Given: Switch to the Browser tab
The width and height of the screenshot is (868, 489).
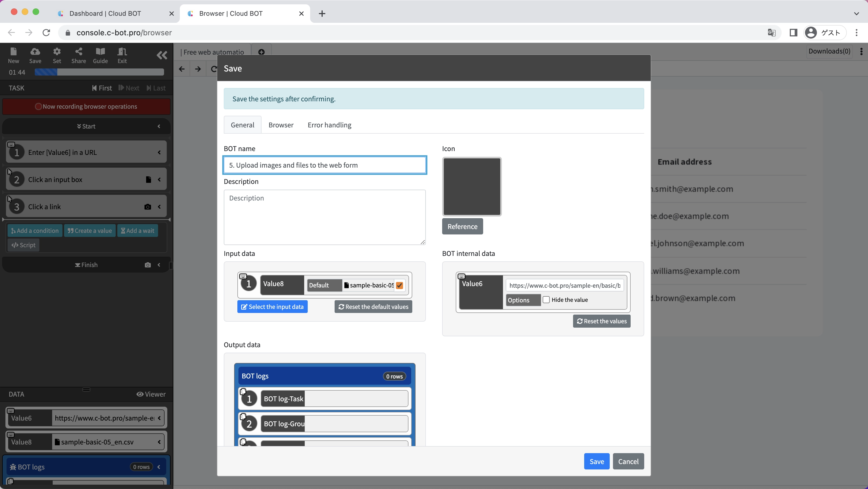Looking at the screenshot, I should [x=281, y=125].
